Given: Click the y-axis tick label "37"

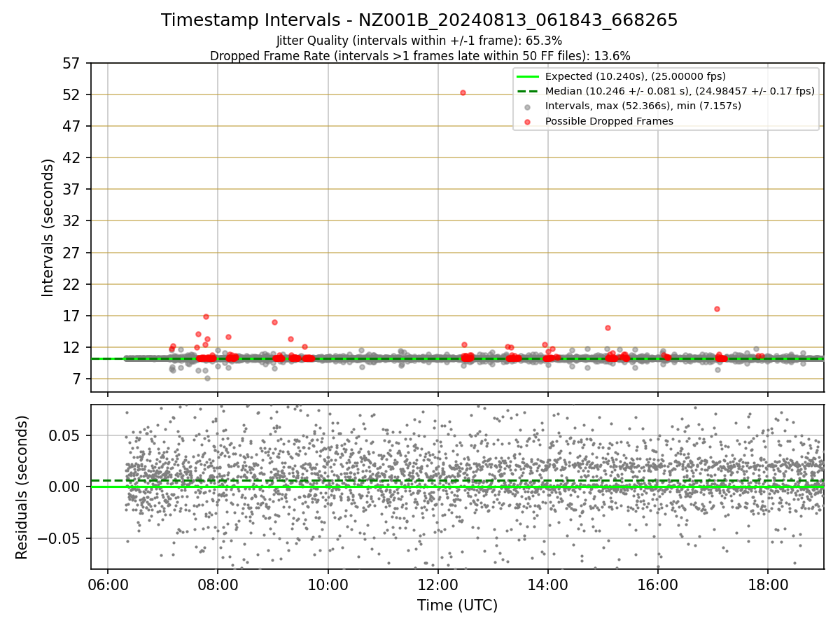Looking at the screenshot, I should coord(73,189).
